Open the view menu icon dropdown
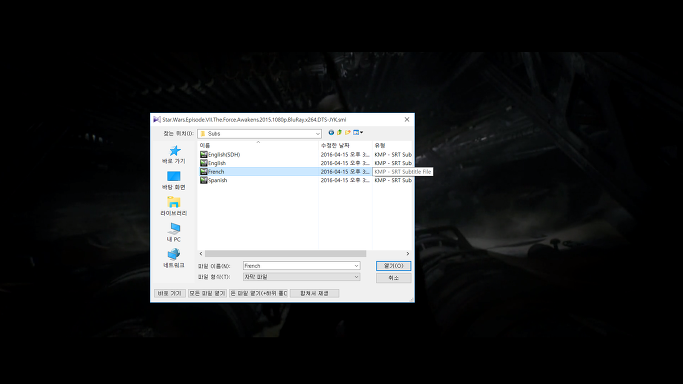 click(358, 132)
